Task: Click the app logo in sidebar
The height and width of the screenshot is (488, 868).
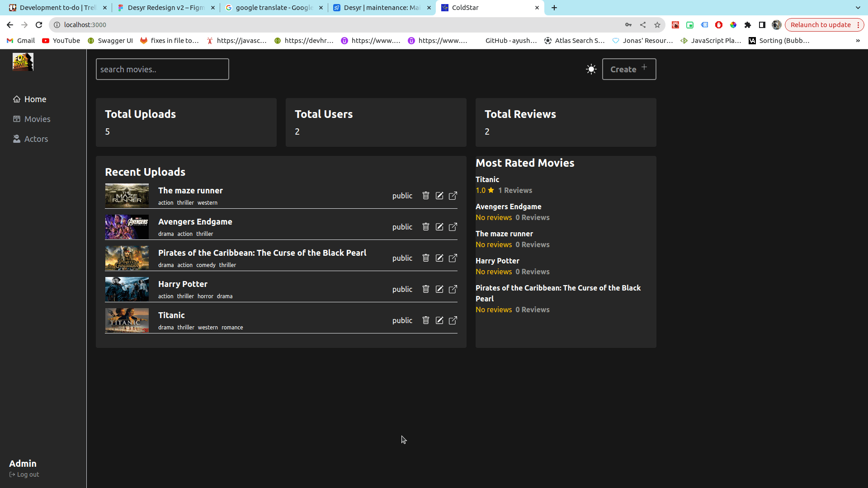Action: (23, 62)
